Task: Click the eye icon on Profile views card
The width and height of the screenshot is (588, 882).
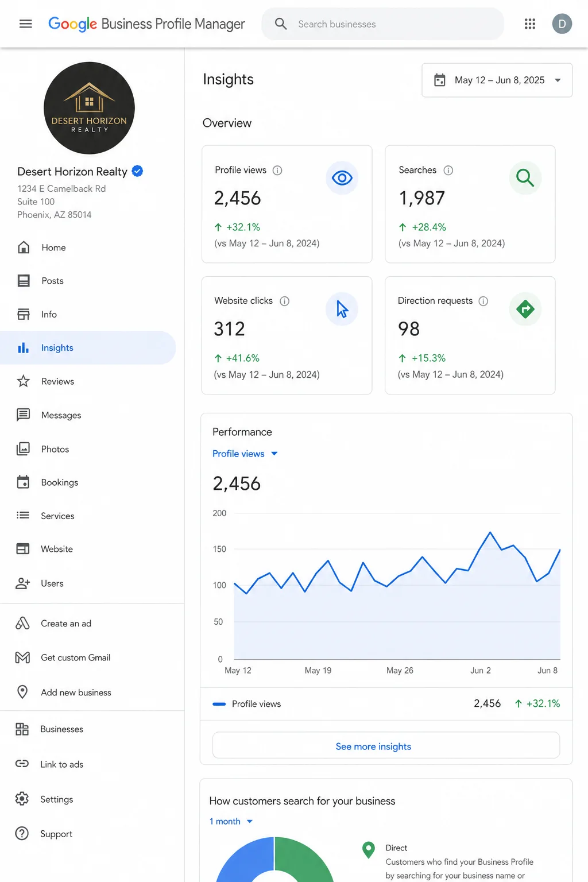Action: [342, 178]
